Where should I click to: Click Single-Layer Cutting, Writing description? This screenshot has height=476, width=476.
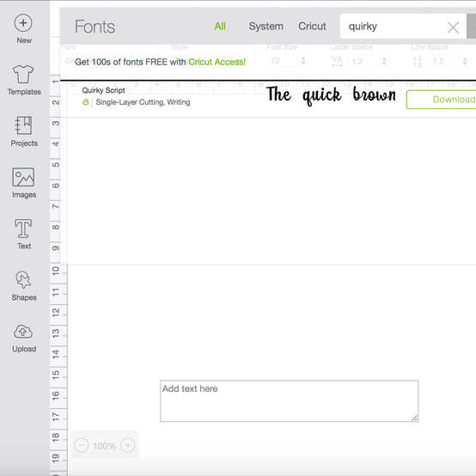143,102
